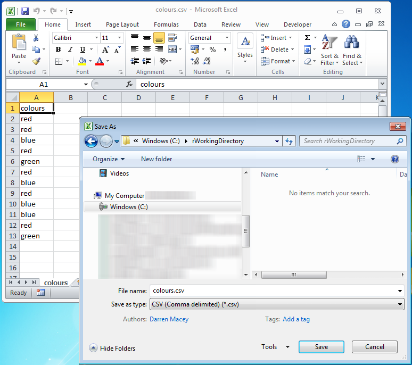Open the Organize menu in Save As
Viewport: 412px width, 365px height.
(108, 159)
